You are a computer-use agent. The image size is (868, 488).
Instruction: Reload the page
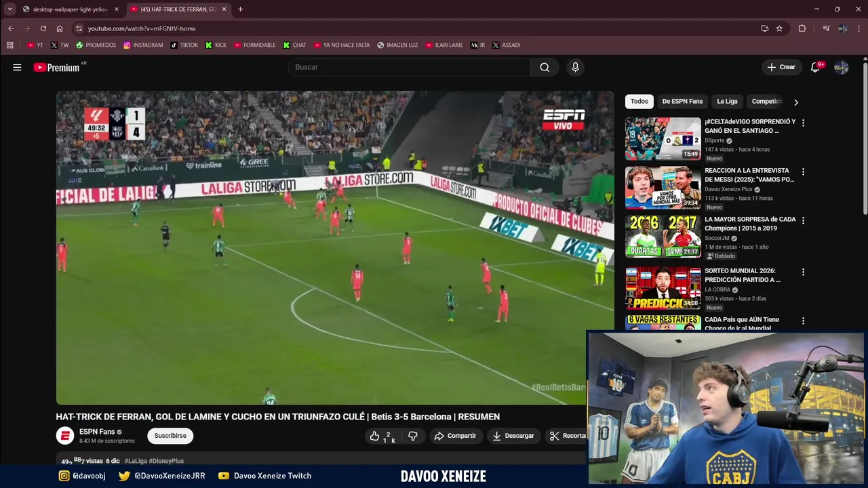(43, 28)
